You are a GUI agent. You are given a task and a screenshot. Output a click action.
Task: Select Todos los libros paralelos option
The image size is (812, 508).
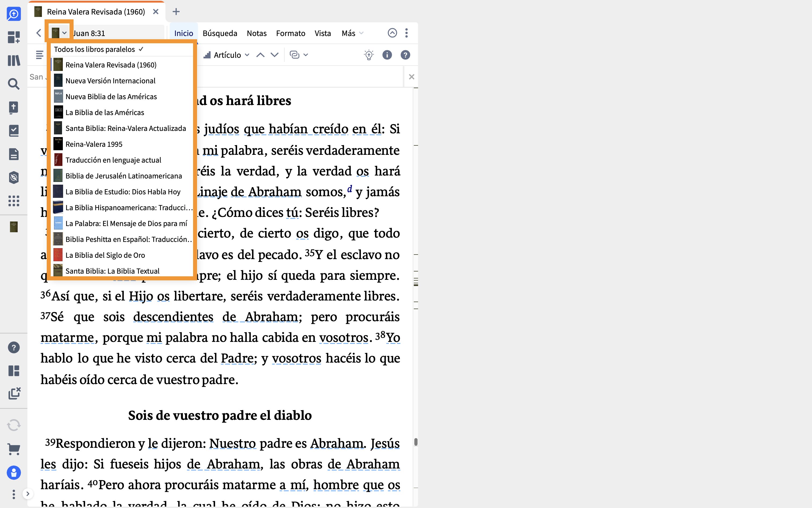coord(122,49)
